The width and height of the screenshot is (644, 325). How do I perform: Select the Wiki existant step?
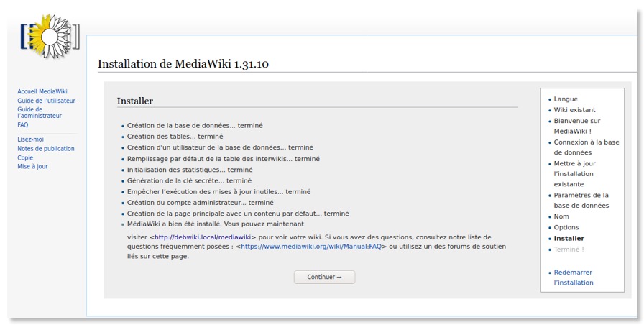(574, 110)
